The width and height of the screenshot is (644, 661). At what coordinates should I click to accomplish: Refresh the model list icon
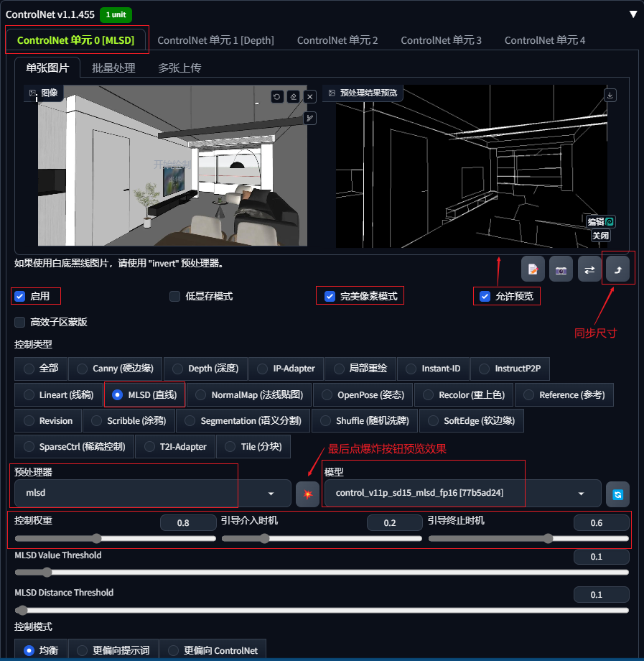pyautogui.click(x=617, y=494)
